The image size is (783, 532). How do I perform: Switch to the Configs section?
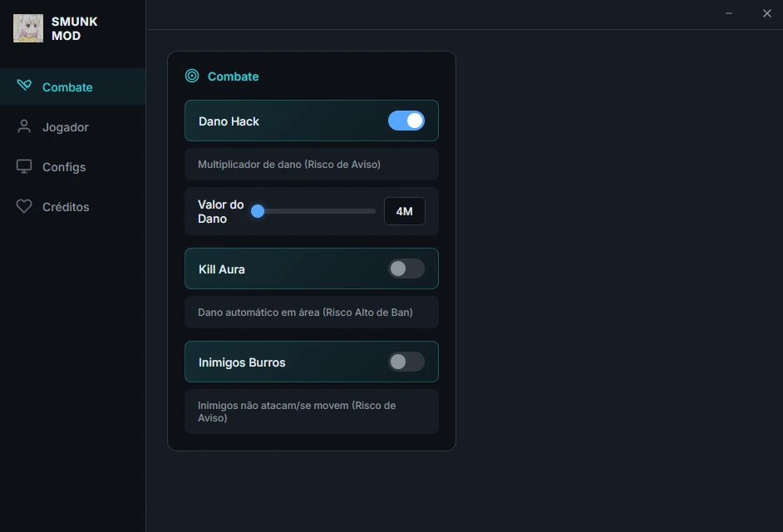pyautogui.click(x=65, y=166)
